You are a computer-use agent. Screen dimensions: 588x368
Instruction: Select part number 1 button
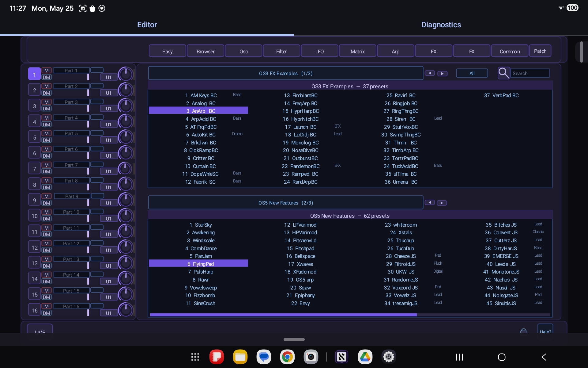point(35,74)
